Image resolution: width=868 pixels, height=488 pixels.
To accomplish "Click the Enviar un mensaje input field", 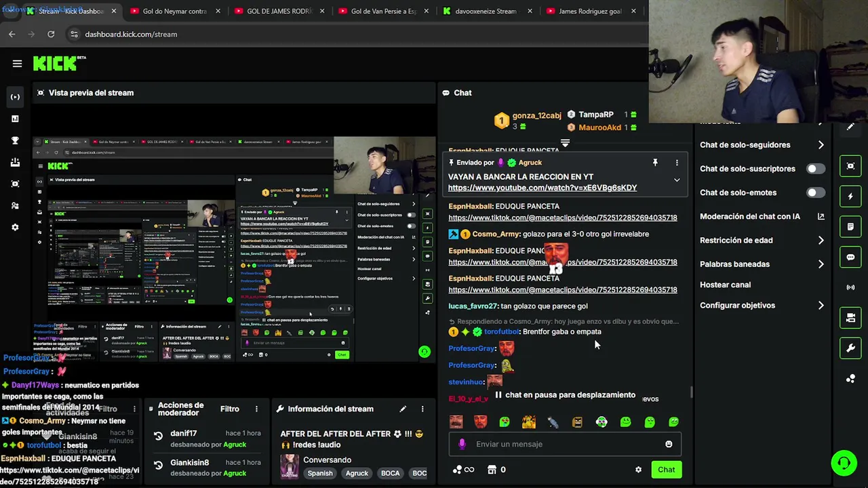I will tap(565, 444).
